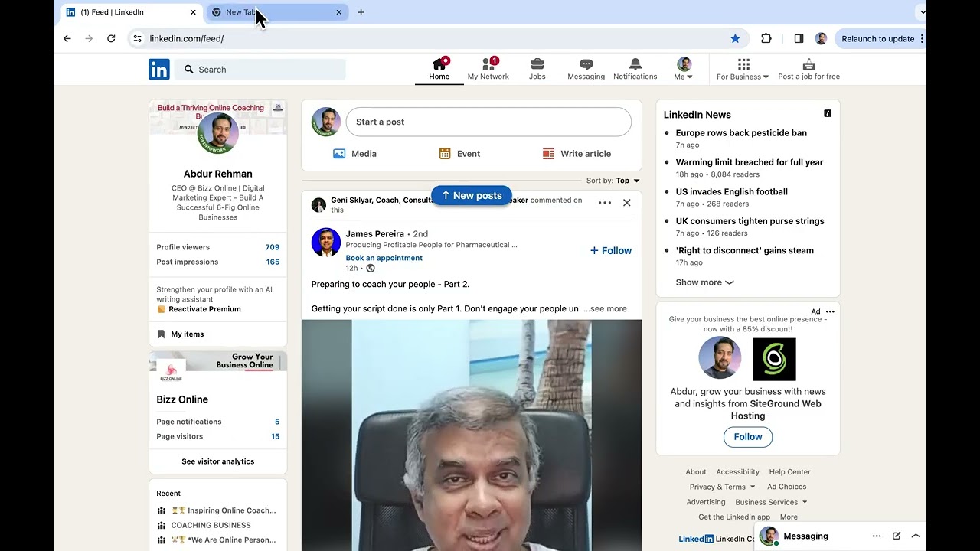This screenshot has height=551, width=980.
Task: Expand the Privacy & Terms footer dropdown
Action: (x=723, y=487)
